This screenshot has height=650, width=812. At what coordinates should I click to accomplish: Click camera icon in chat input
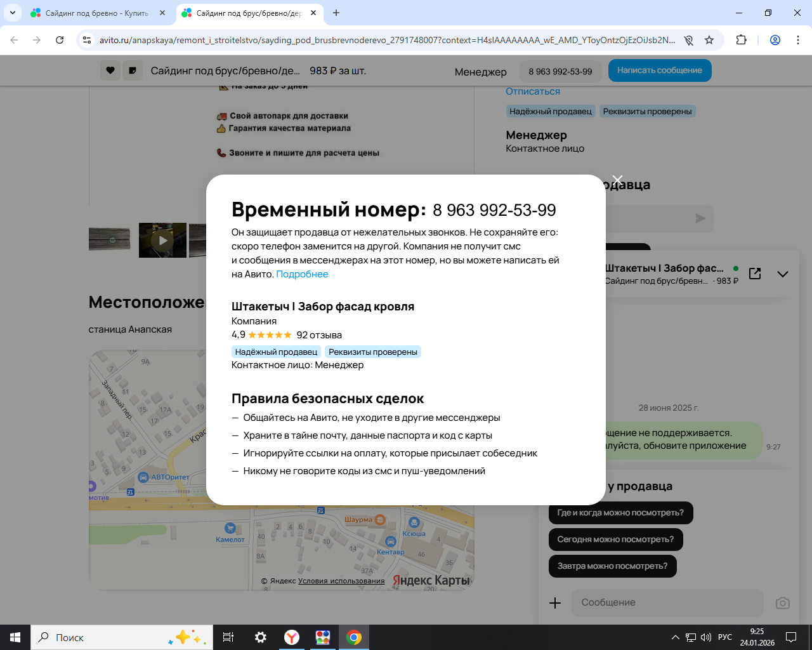(x=783, y=603)
